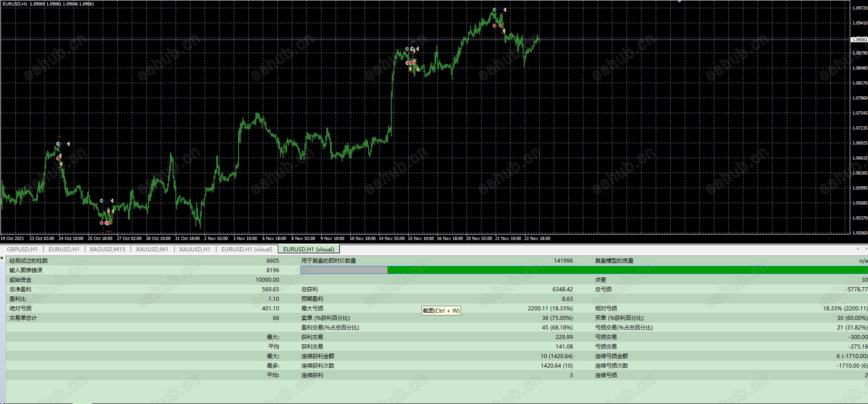
Task: Click the tick count value 141996
Action: click(x=563, y=261)
